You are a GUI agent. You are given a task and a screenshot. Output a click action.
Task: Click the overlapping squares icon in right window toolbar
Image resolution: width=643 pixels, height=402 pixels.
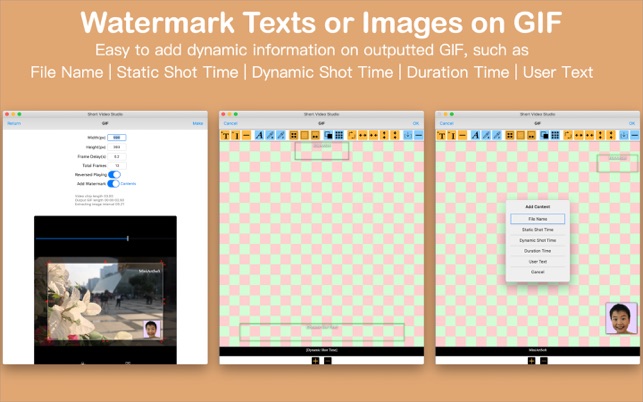(545, 135)
